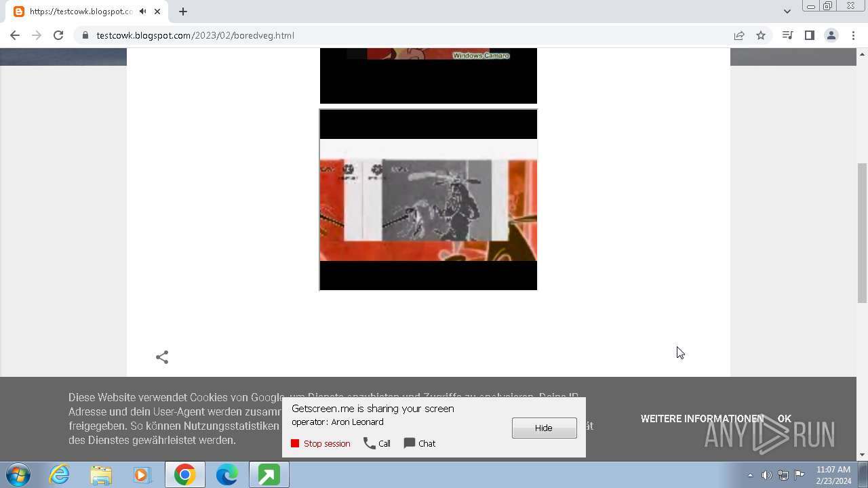Close the testcowk blogspot tab

coord(157,12)
